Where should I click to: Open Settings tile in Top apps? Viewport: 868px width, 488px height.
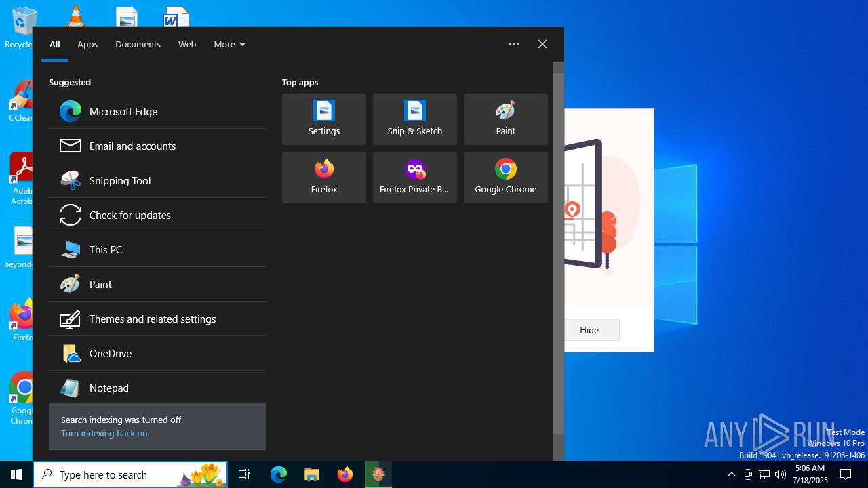coord(324,119)
